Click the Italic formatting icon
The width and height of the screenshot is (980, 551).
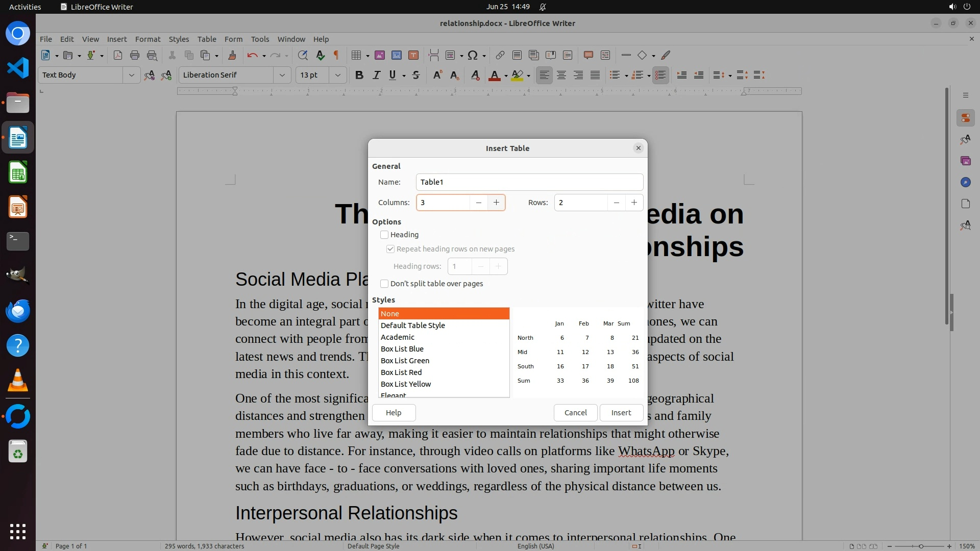(376, 75)
